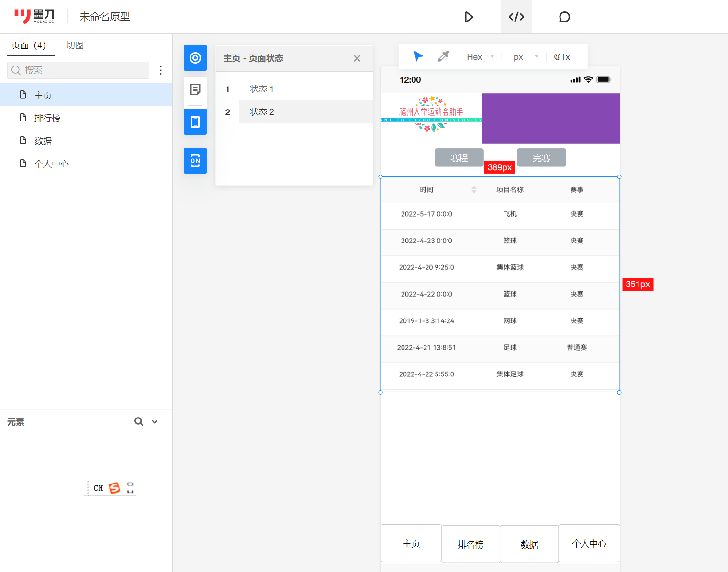Click the 完赛 button
Image resolution: width=728 pixels, height=572 pixels.
[541, 158]
